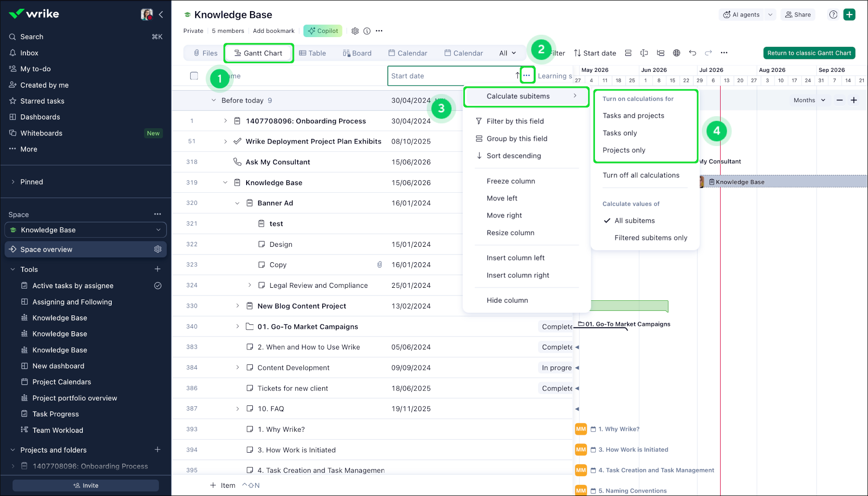Add a new tool with the Tools plus
868x496 pixels.
click(158, 269)
